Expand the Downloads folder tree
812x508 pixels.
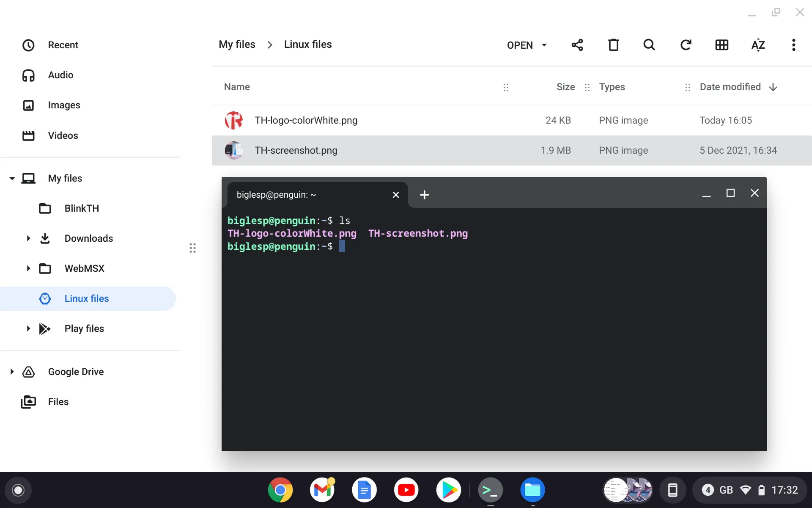tap(28, 238)
